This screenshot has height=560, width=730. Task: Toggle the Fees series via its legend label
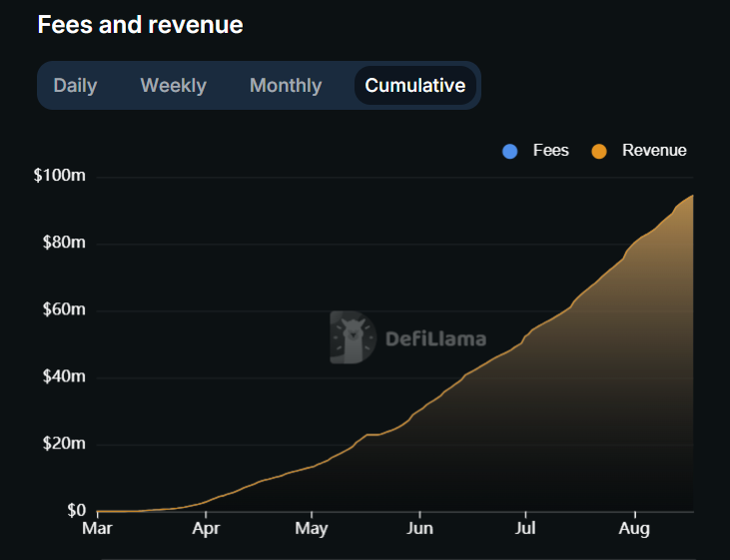[550, 151]
